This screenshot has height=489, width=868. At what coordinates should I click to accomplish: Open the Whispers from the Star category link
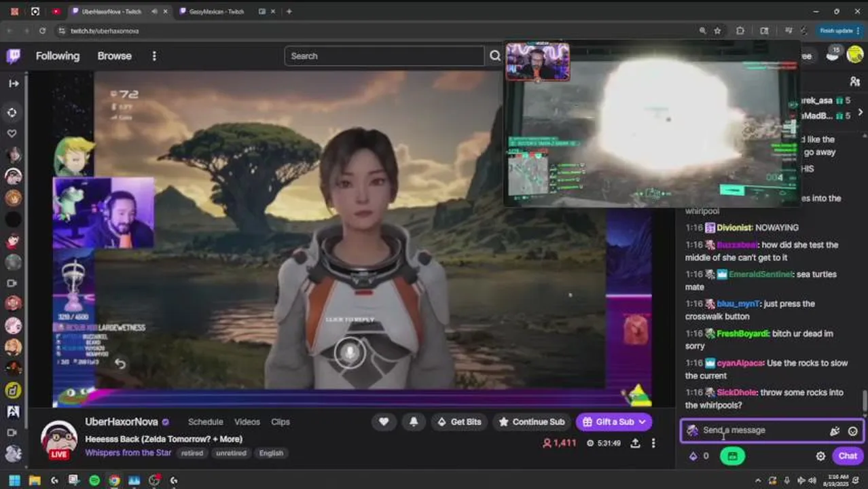(128, 453)
